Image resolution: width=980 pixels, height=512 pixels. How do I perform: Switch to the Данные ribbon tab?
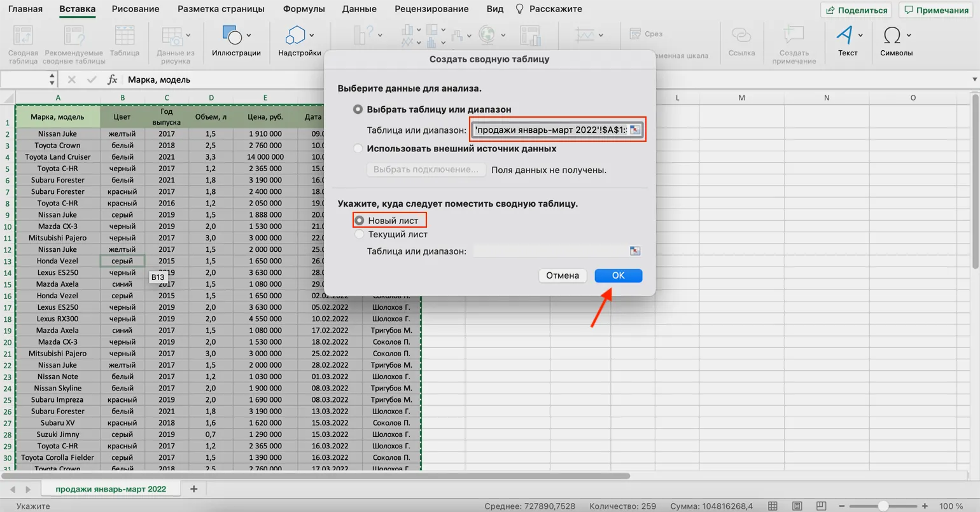pos(359,9)
